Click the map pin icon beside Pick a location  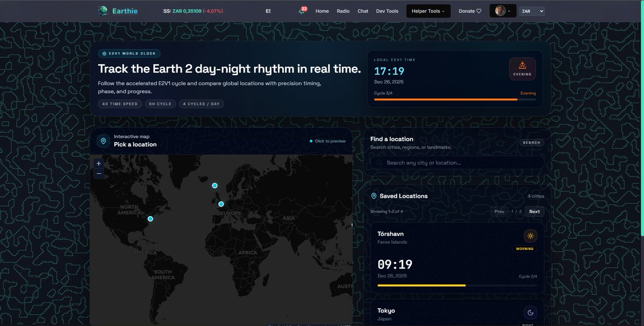[103, 141]
